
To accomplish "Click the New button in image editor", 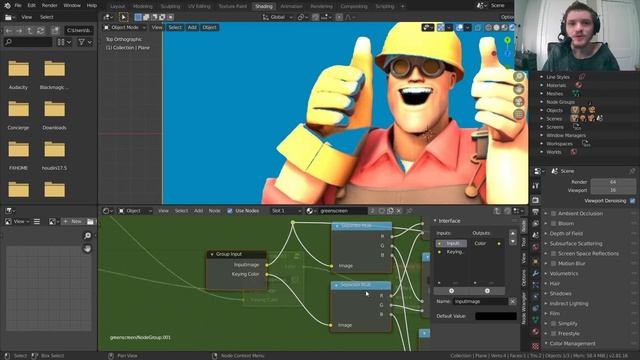I will 73,221.
